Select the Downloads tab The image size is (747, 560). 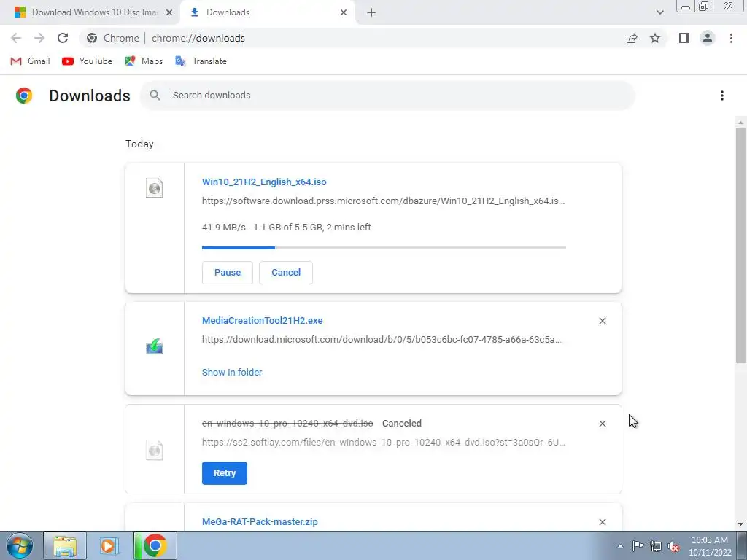click(x=269, y=12)
